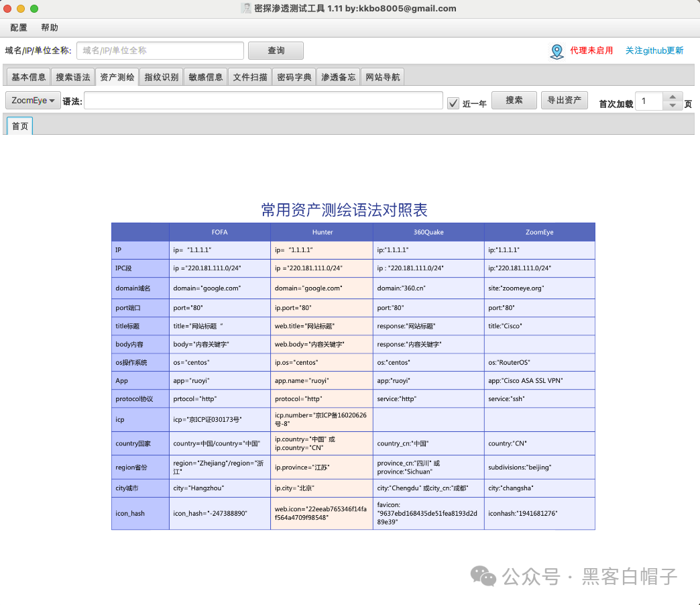This screenshot has width=700, height=605.
Task: Click the 搜索 button
Action: [x=514, y=101]
